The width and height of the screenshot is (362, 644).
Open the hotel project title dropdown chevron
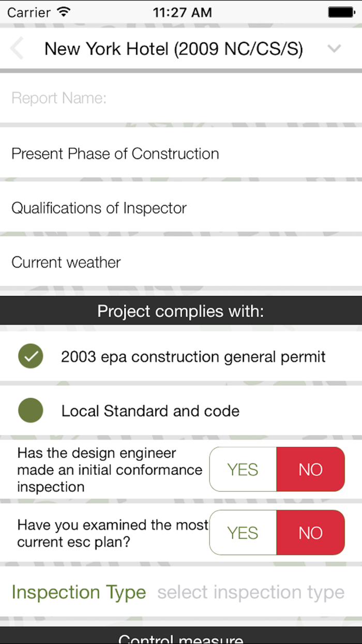pyautogui.click(x=334, y=48)
